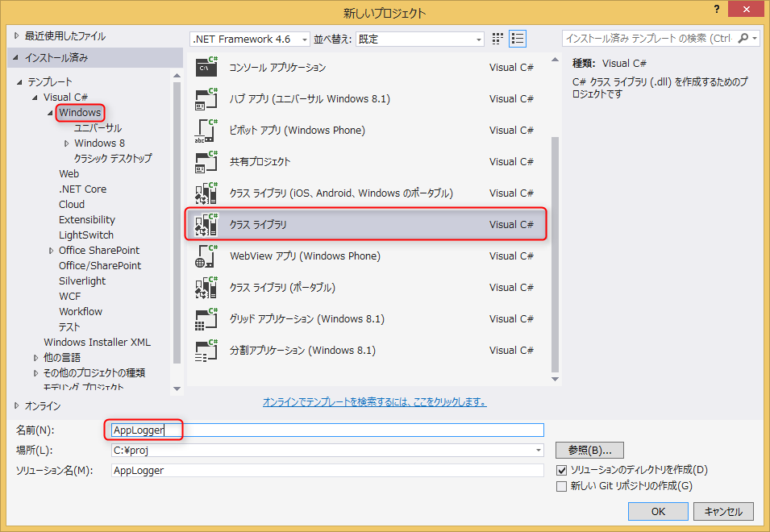Select the .NET Core category
This screenshot has width=770, height=532.
(82, 189)
